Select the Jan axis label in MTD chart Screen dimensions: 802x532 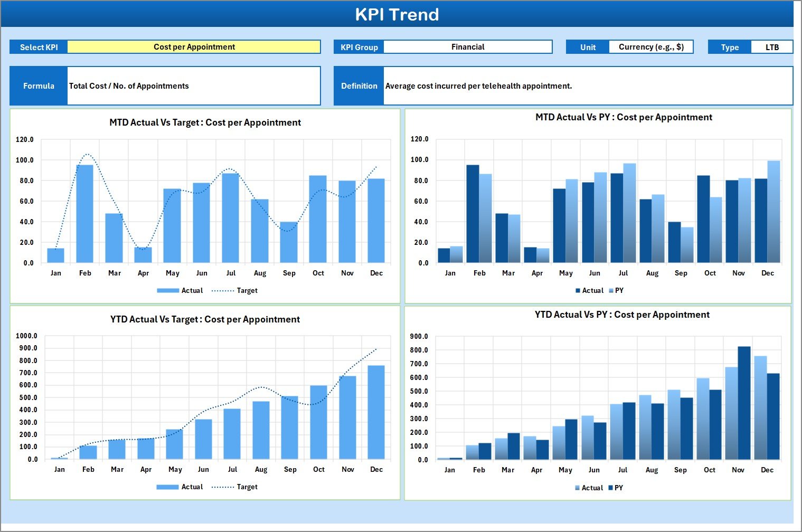(x=56, y=273)
